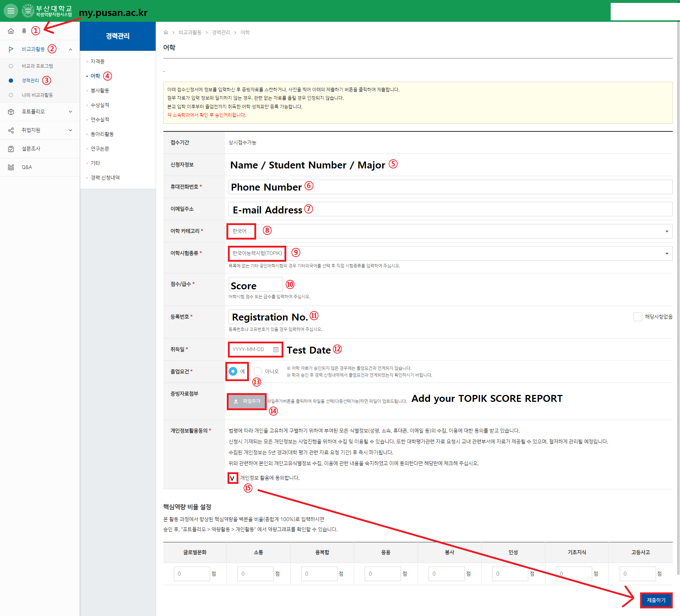Viewport: 680px width, 616px height.
Task: Open the hamburger menu icon
Action: [x=11, y=11]
